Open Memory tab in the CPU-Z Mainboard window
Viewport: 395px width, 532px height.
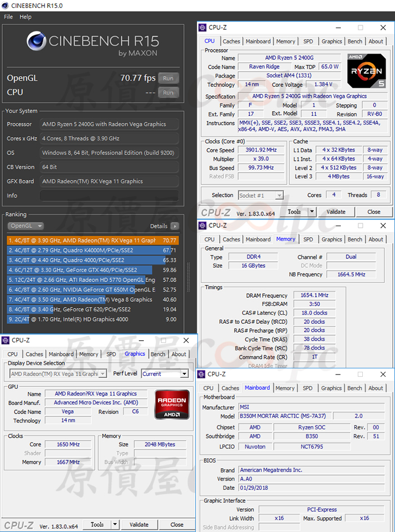[x=285, y=388]
